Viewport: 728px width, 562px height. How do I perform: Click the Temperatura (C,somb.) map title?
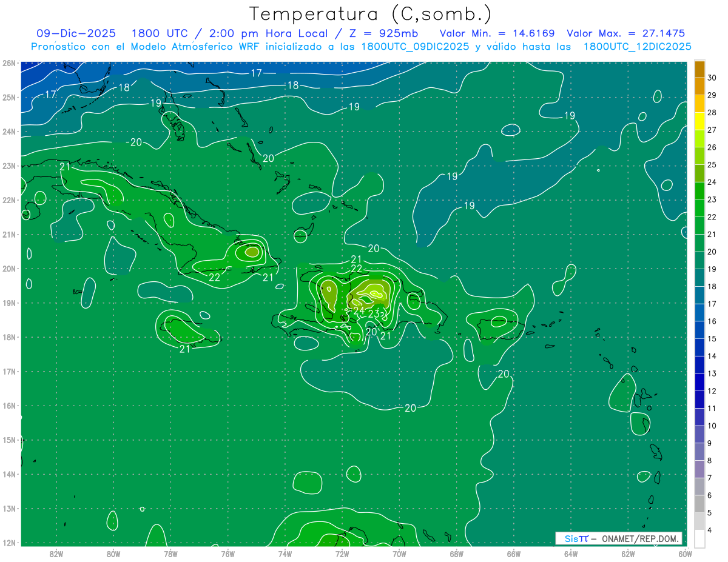point(370,15)
